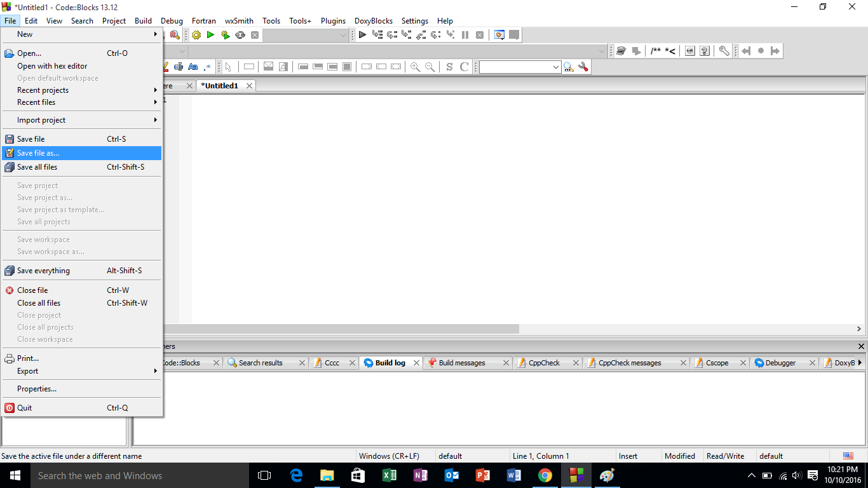The width and height of the screenshot is (868, 488).
Task: Expand the Export submenu
Action: click(81, 371)
